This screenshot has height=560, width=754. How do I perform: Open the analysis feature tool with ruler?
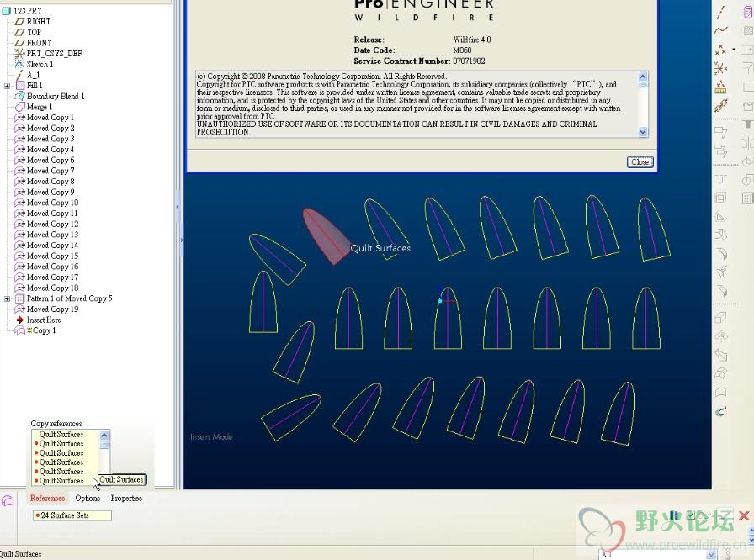720,87
